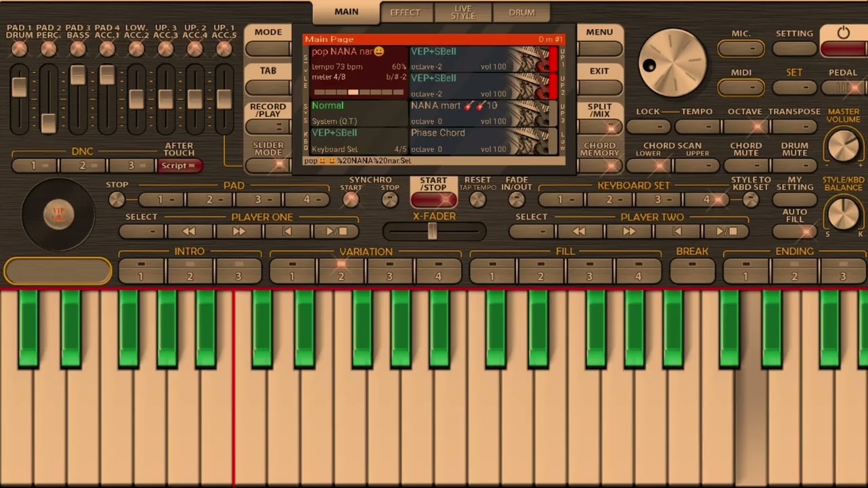Open the LIVE STYLE tab
This screenshot has width=868, height=488.
[463, 12]
